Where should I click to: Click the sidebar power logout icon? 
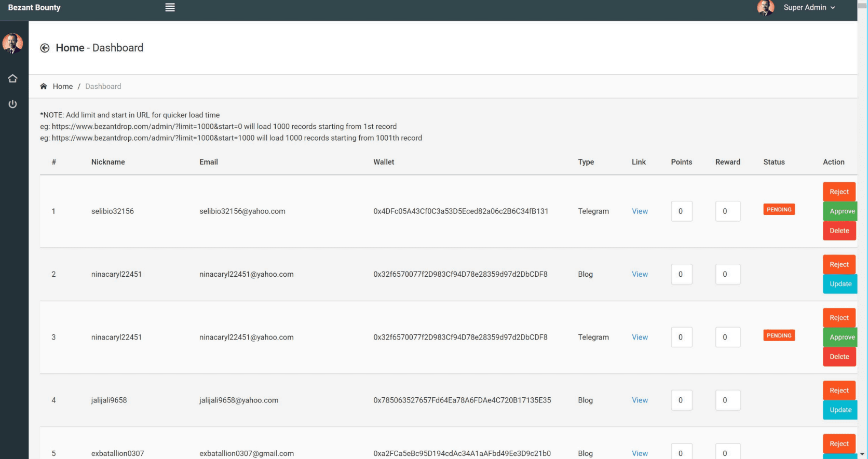click(12, 104)
